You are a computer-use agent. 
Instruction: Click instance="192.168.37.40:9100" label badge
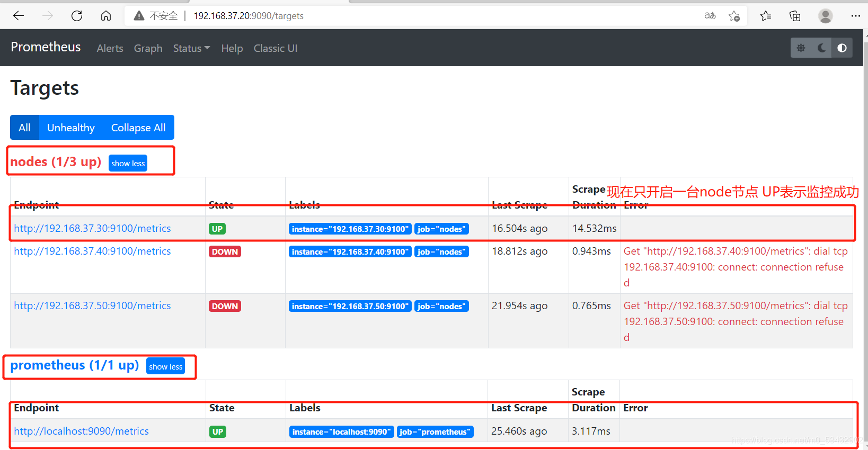tap(350, 251)
